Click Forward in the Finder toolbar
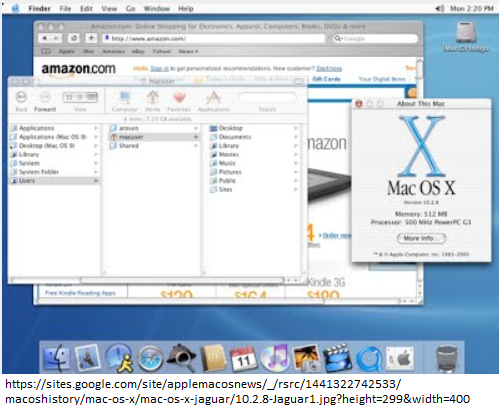Viewport: 499px width, 411px height. pos(45,97)
